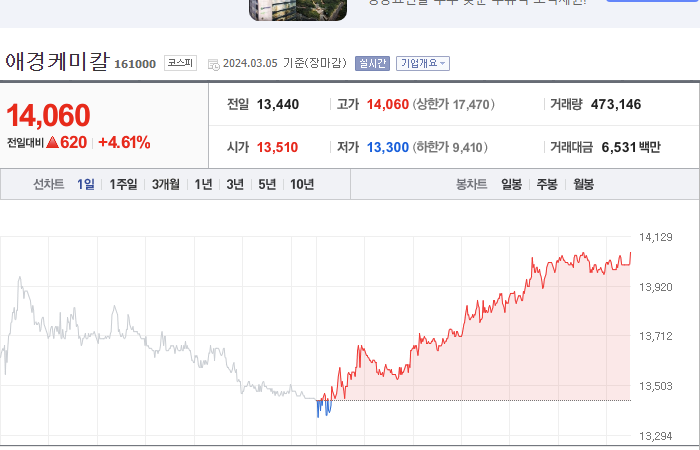Click the 저가 value 13,300
This screenshot has height=450, width=700.
(388, 147)
